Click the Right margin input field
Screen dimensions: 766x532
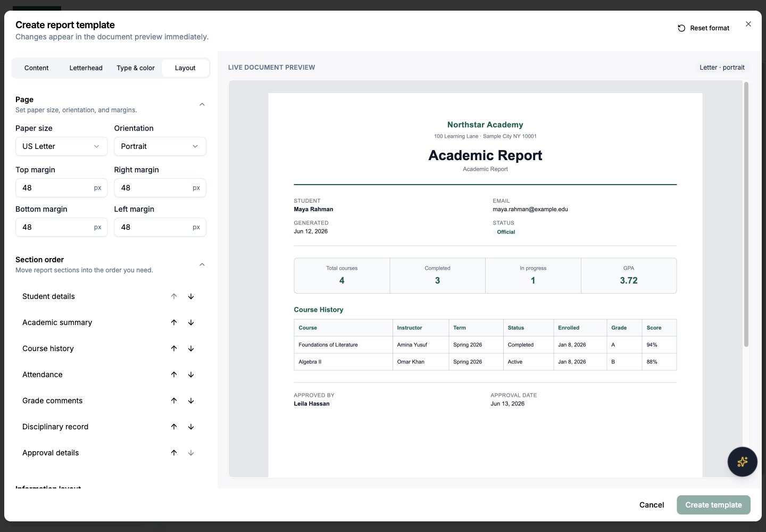160,188
